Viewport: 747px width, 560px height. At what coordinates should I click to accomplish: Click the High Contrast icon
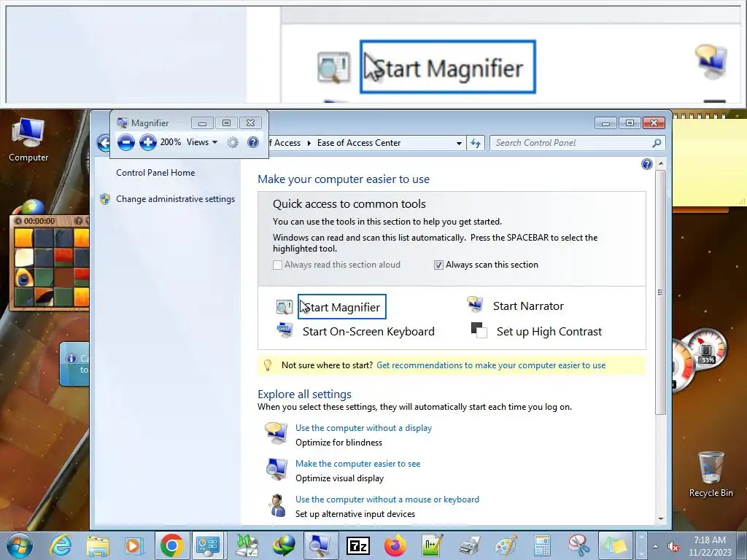coord(479,330)
